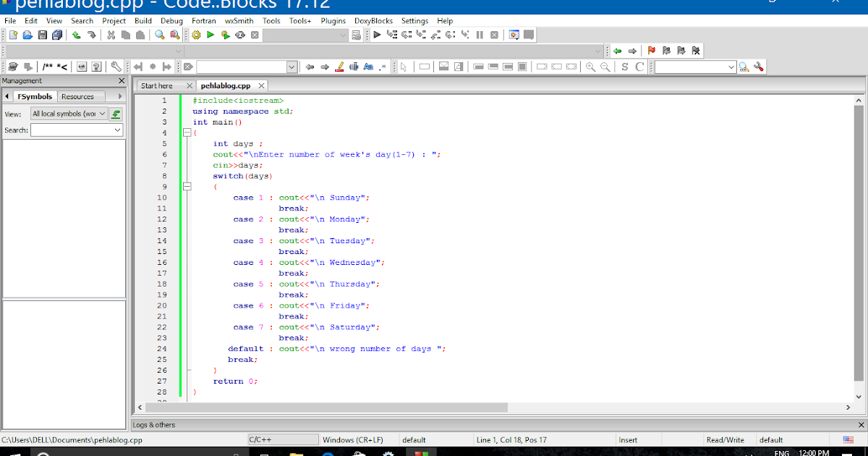Click the Build and Run icon
This screenshot has height=456, width=868.
pyautogui.click(x=225, y=35)
